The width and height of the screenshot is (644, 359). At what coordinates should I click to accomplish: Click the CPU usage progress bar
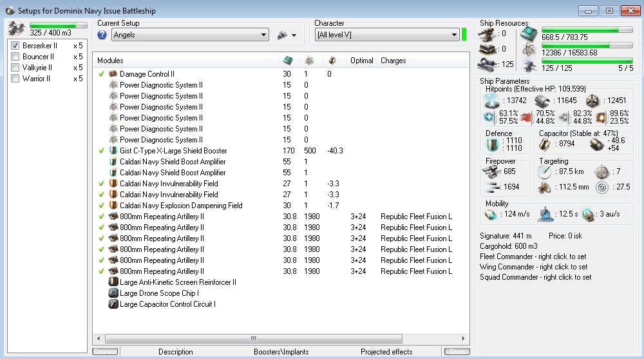click(587, 30)
